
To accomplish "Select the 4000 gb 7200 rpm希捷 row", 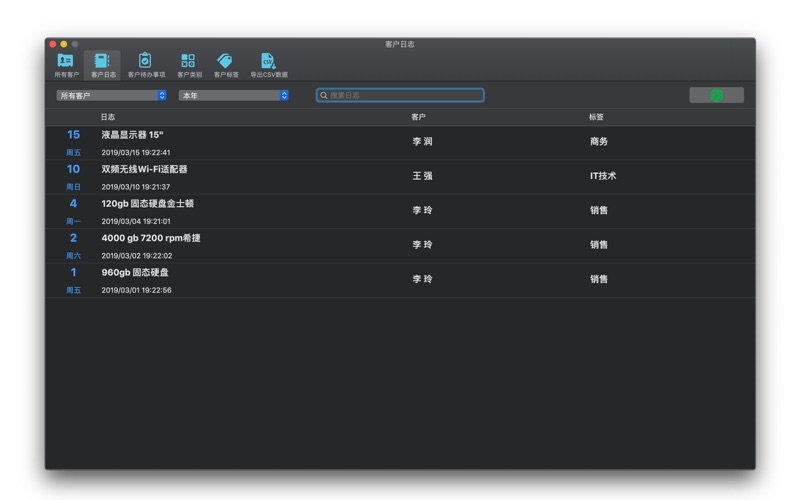I will pyautogui.click(x=150, y=239).
